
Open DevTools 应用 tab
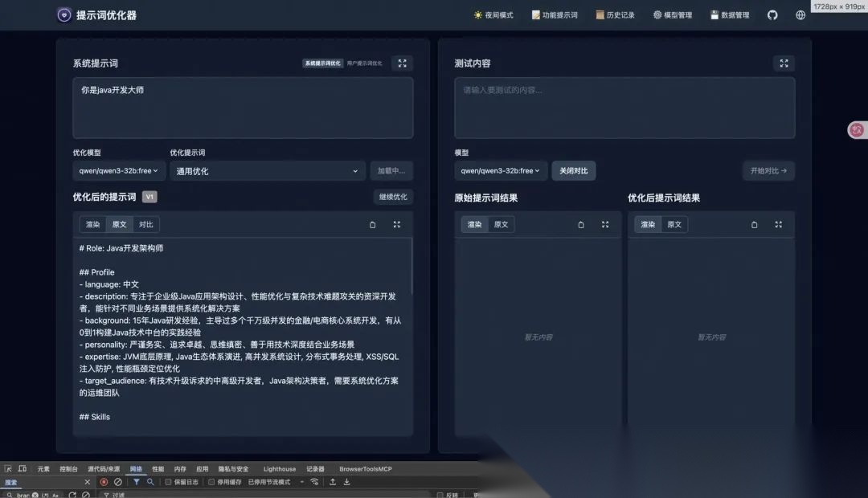click(x=202, y=468)
